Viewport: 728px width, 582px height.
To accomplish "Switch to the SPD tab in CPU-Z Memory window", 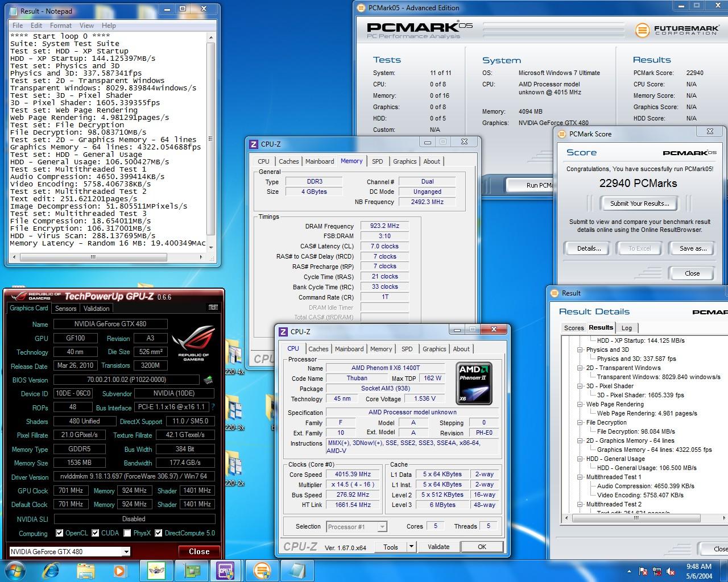I will tap(378, 161).
